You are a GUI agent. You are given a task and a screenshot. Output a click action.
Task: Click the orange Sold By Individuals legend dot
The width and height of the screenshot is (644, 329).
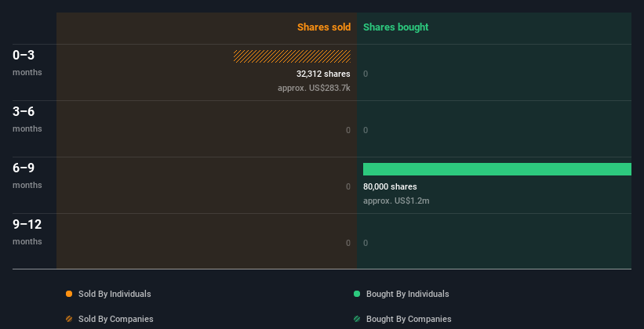coord(69,294)
